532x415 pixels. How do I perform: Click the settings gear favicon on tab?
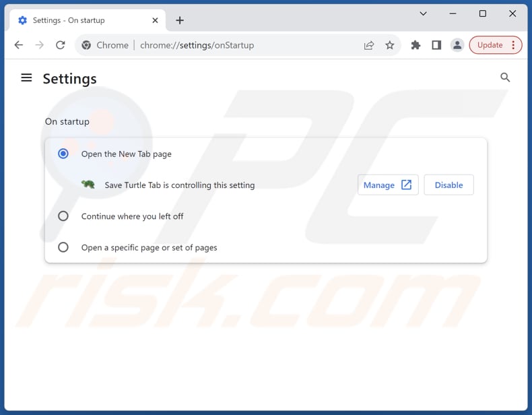pyautogui.click(x=22, y=20)
